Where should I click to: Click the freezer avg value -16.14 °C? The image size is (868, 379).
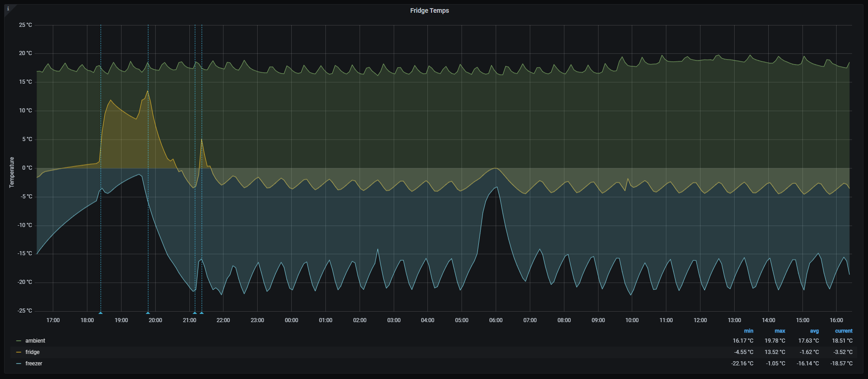808,364
